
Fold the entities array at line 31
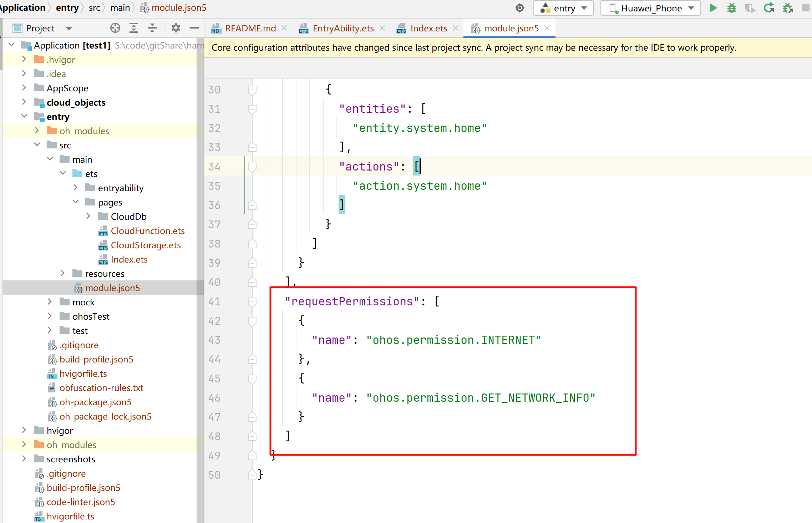click(x=252, y=109)
